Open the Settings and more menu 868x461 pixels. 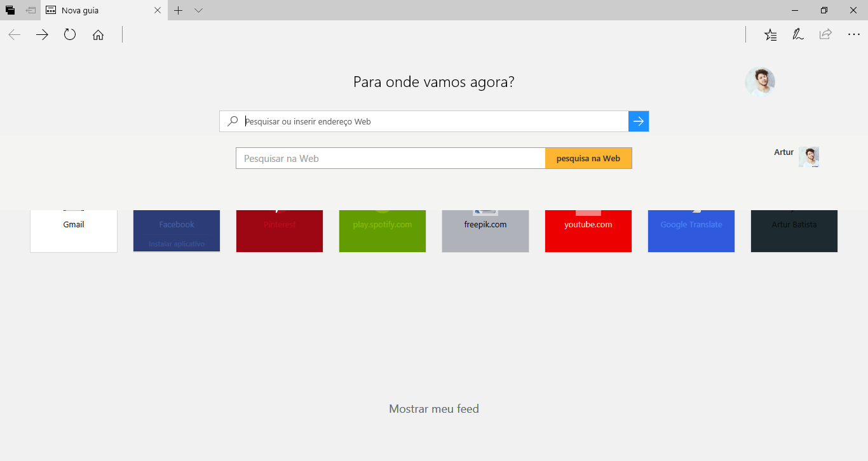853,35
